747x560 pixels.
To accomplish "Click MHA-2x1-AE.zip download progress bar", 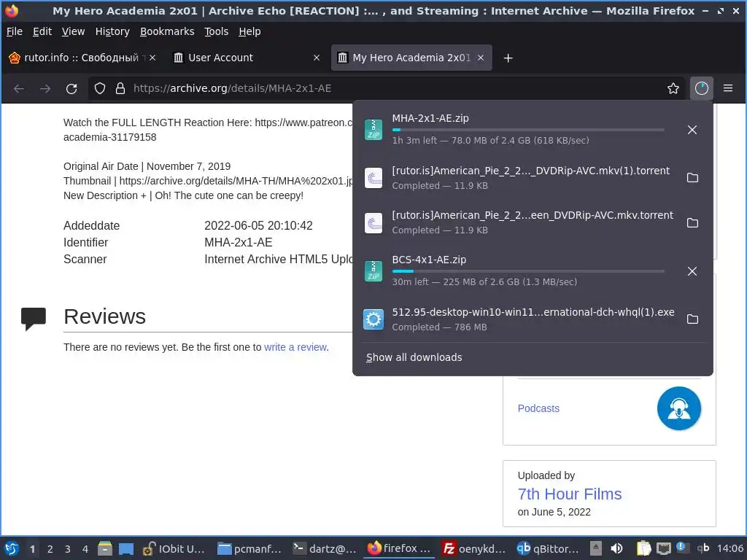I will (x=528, y=130).
